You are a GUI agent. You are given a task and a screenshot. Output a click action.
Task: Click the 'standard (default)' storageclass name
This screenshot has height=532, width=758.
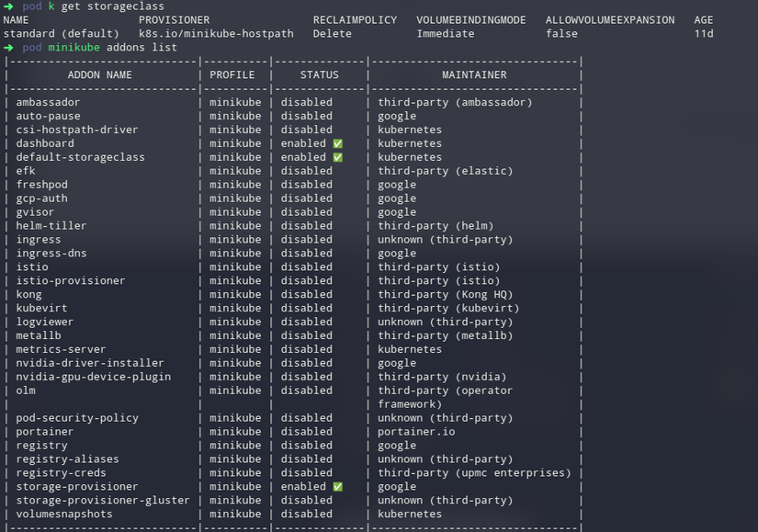coord(61,34)
